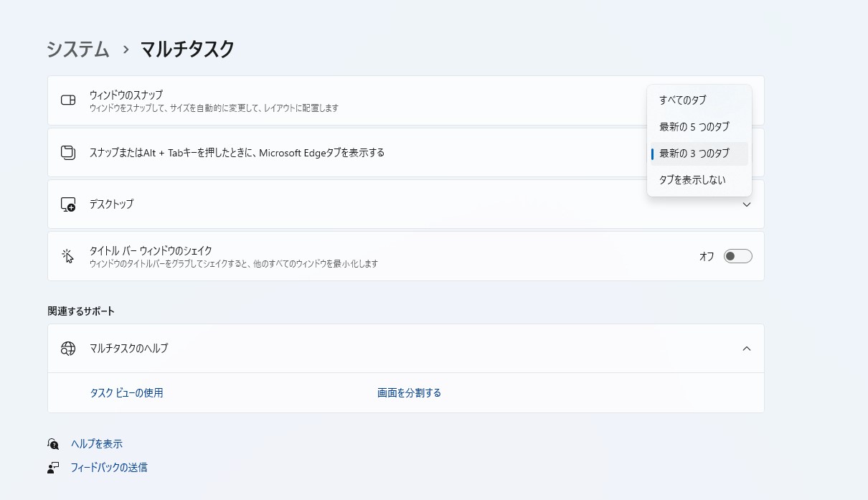Collapse the マルチタスクのヘルプ section
Image resolution: width=868 pixels, height=500 pixels.
(747, 349)
